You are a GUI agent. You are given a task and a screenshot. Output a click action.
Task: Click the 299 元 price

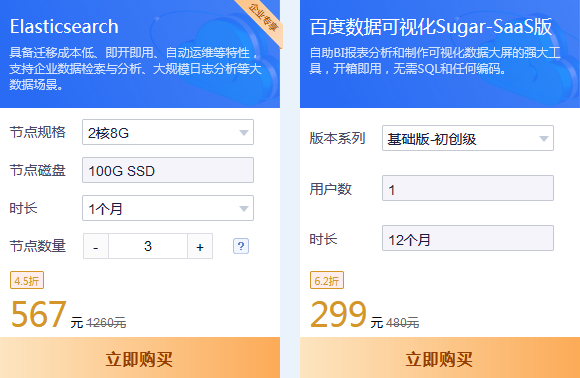click(347, 315)
